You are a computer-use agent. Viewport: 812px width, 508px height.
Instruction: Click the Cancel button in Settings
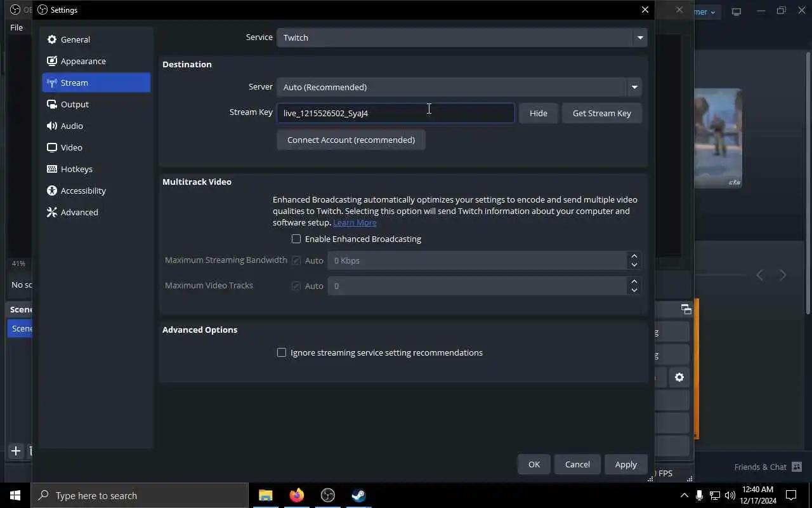click(577, 464)
